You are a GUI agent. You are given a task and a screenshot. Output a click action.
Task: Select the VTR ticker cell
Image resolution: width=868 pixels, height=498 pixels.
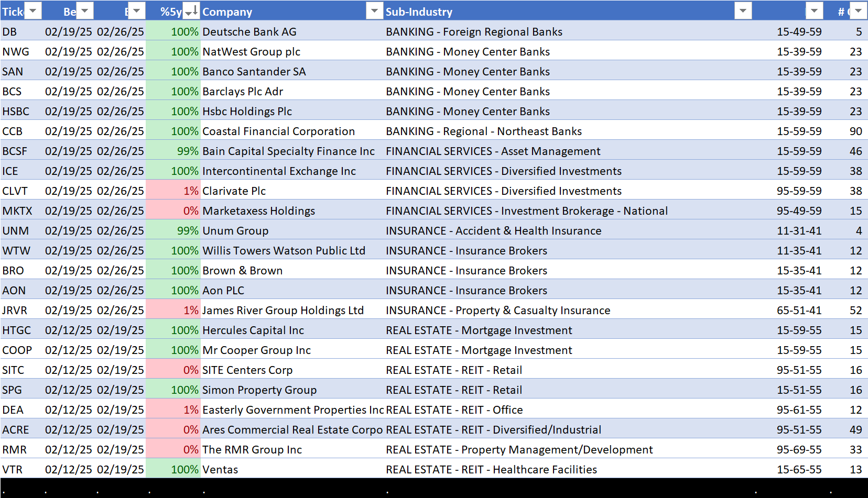pyautogui.click(x=21, y=469)
